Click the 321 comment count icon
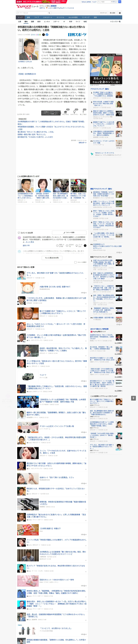138x644 pixels. click(33, 35)
